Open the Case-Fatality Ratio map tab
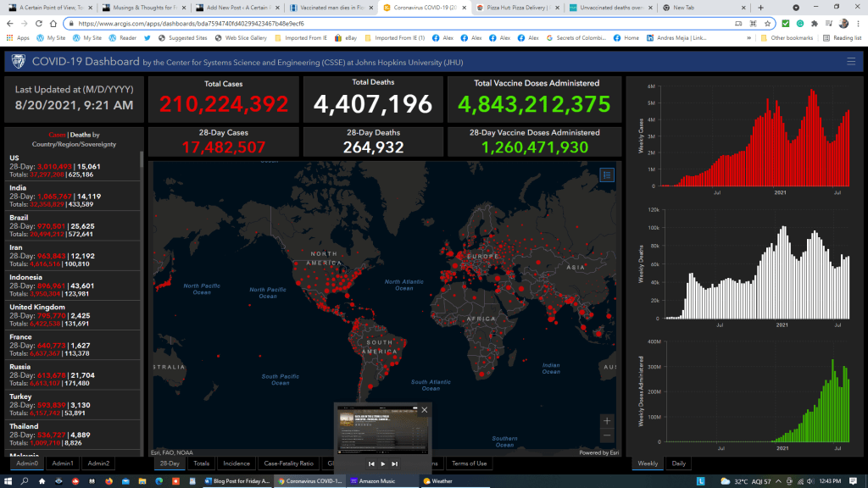 tap(289, 463)
